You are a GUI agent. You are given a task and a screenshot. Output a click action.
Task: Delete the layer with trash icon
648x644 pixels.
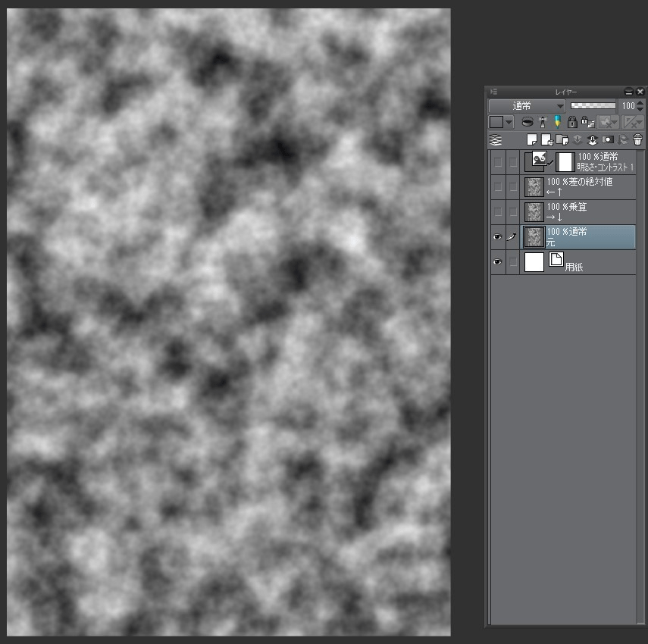click(x=637, y=140)
